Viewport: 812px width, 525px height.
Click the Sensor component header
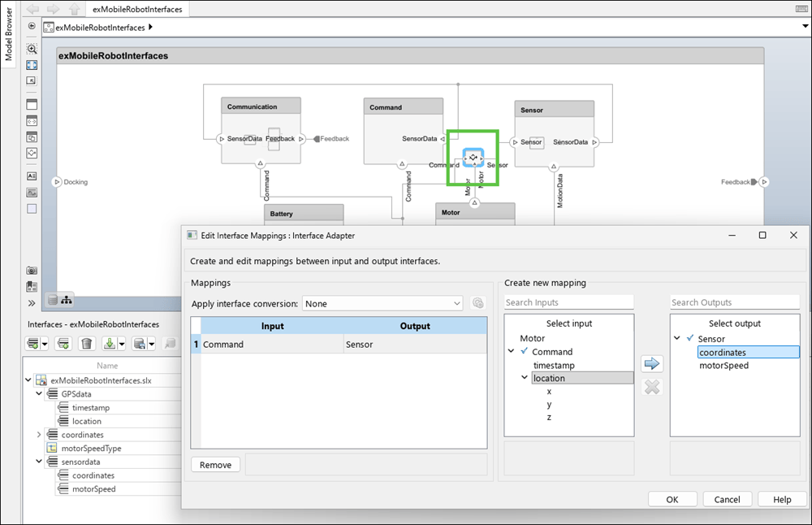click(554, 110)
